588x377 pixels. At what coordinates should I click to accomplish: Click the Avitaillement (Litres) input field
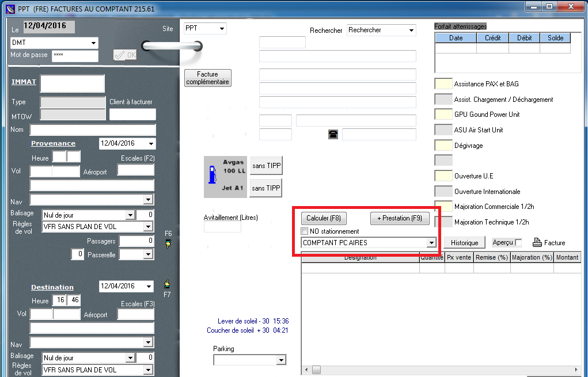(222, 227)
